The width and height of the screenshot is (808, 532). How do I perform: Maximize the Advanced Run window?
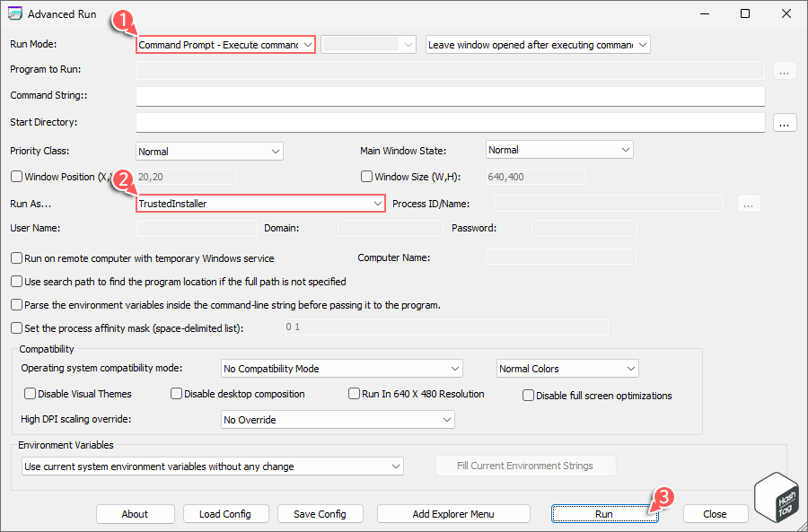tap(744, 13)
